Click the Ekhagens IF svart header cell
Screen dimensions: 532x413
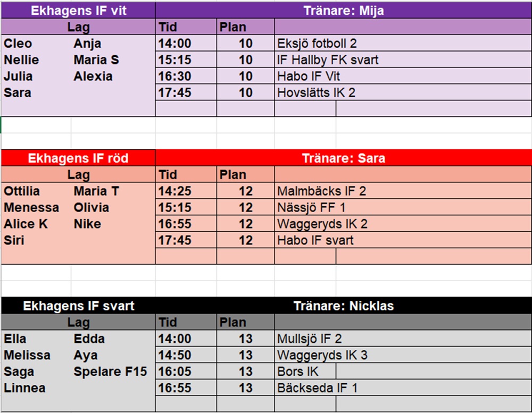[78, 306]
